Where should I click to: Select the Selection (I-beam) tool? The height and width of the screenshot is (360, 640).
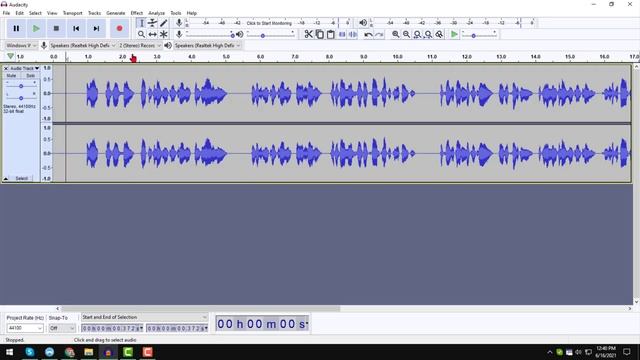tap(141, 23)
